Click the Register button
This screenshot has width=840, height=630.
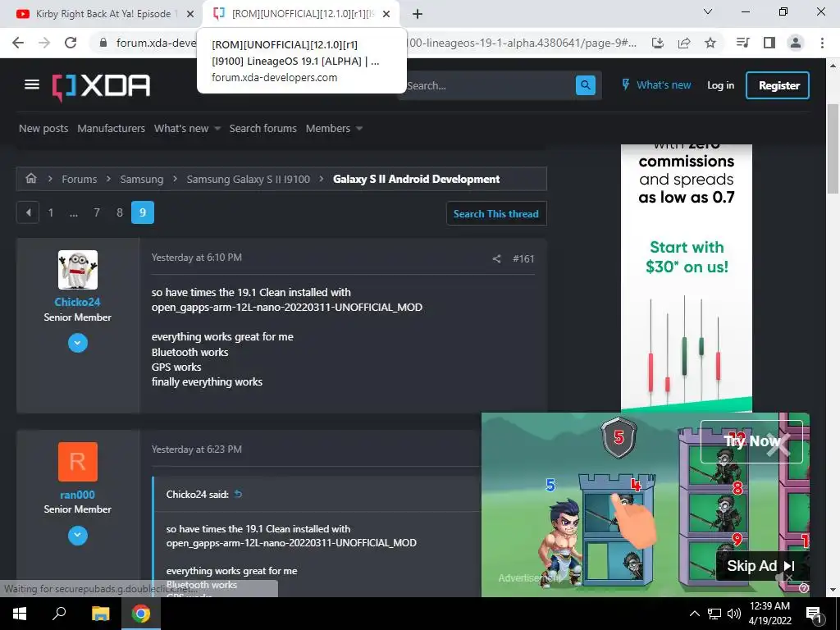[x=778, y=85]
